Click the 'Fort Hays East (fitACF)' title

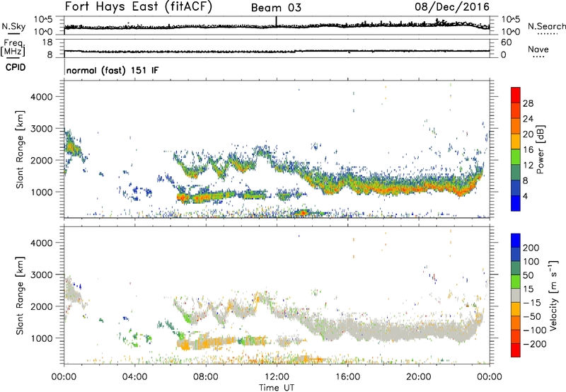pos(139,7)
